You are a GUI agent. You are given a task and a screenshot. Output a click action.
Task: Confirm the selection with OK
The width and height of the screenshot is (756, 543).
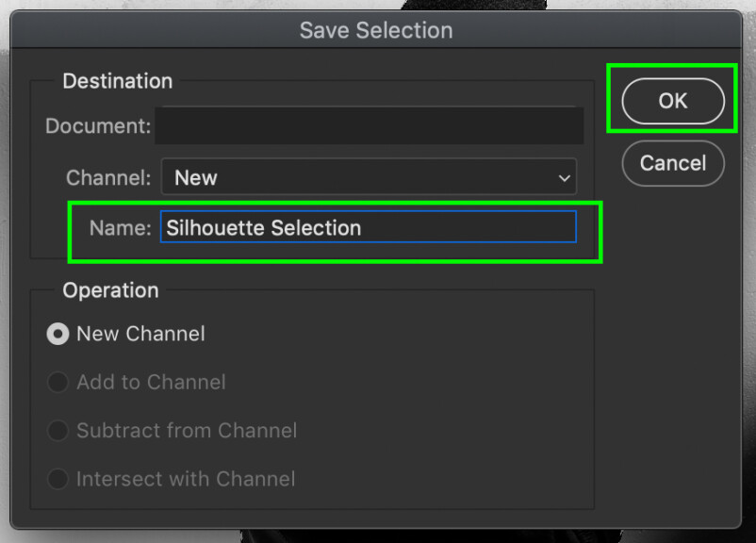coord(672,100)
